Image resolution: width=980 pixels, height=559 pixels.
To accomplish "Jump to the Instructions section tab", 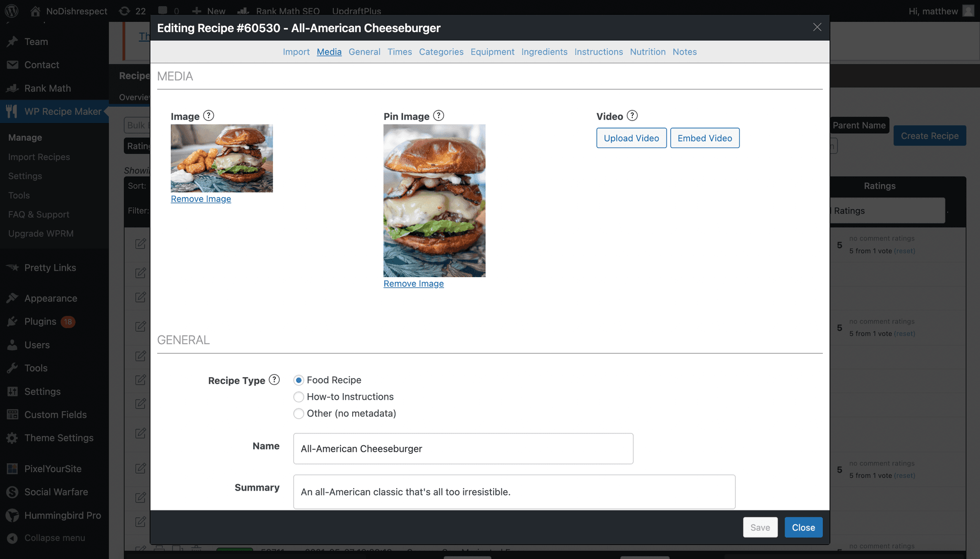I will 599,52.
